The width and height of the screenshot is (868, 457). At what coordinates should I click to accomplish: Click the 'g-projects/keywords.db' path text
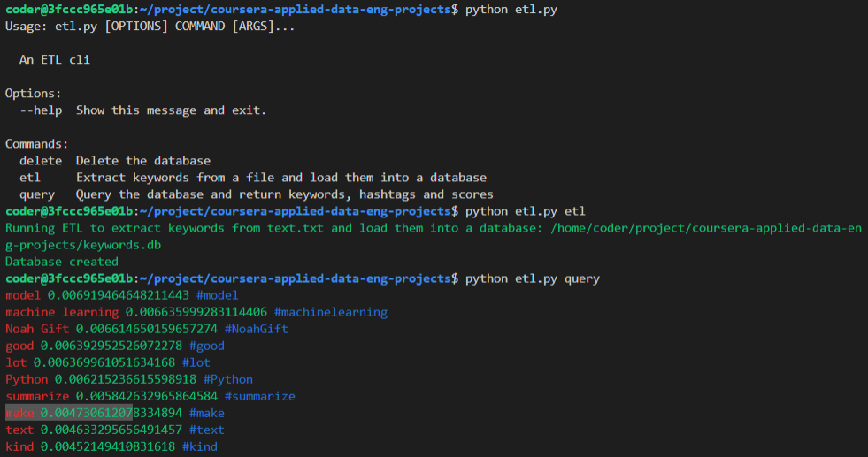(83, 245)
